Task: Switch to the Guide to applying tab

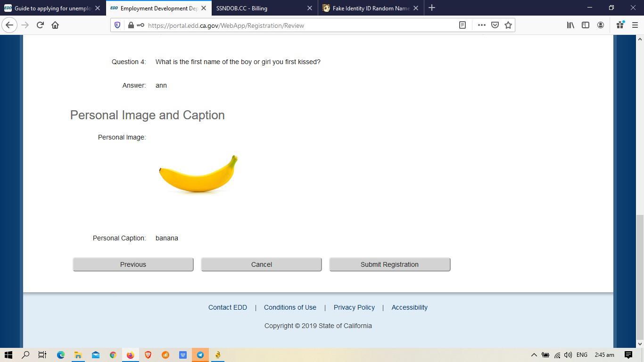Action: (52, 8)
